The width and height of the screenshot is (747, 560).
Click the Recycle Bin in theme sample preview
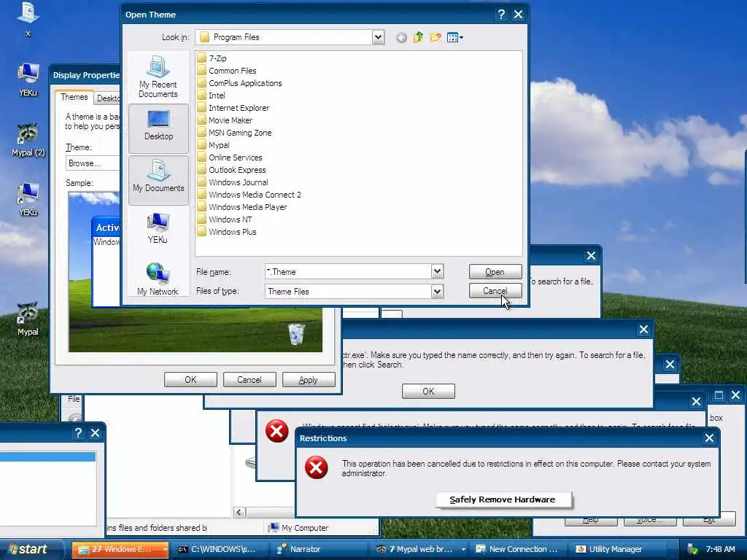pyautogui.click(x=296, y=333)
